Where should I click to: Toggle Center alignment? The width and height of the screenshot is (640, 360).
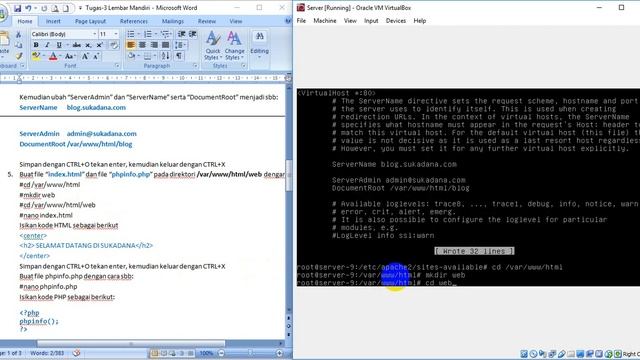pos(142,45)
